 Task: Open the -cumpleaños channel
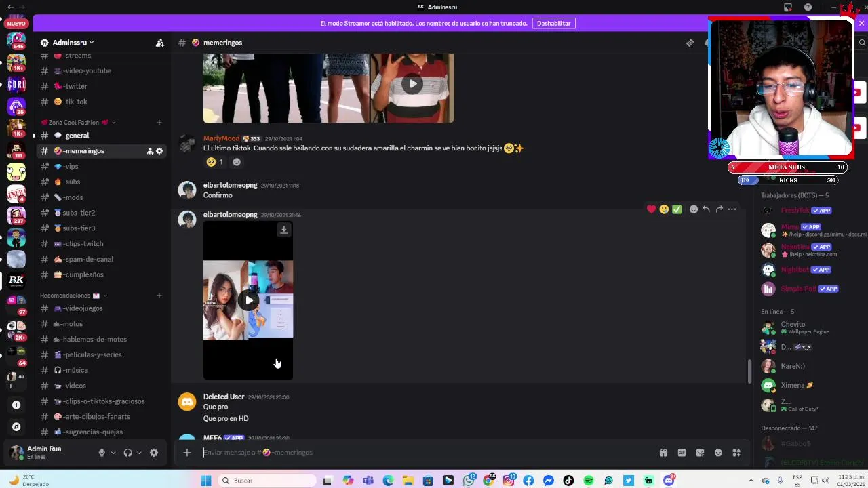coord(102,274)
